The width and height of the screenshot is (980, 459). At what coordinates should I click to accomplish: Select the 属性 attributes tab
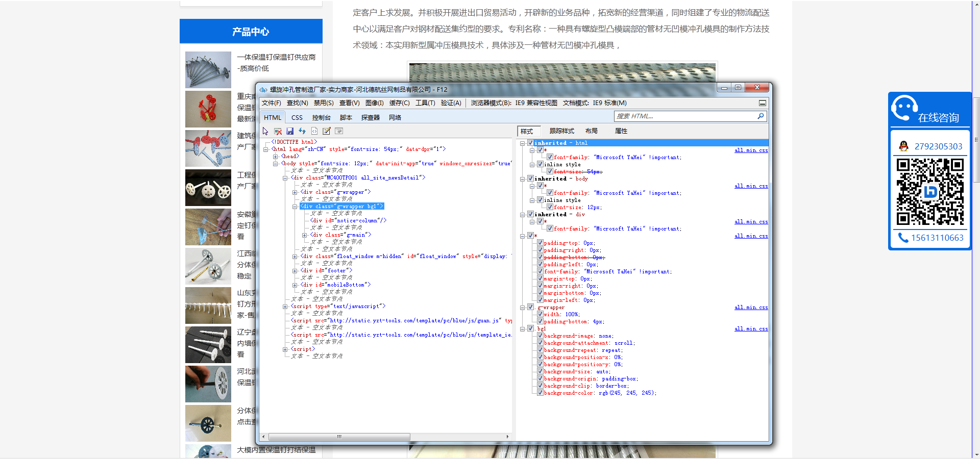[x=621, y=131]
